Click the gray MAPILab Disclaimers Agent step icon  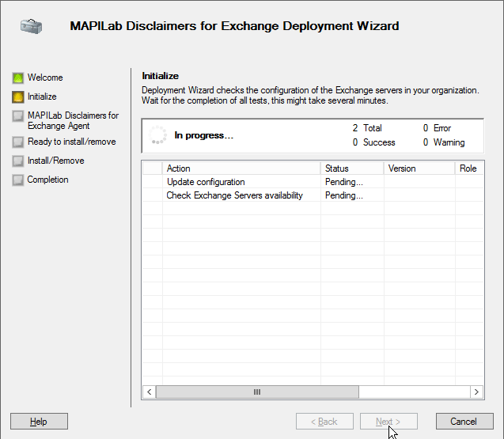[18, 116]
